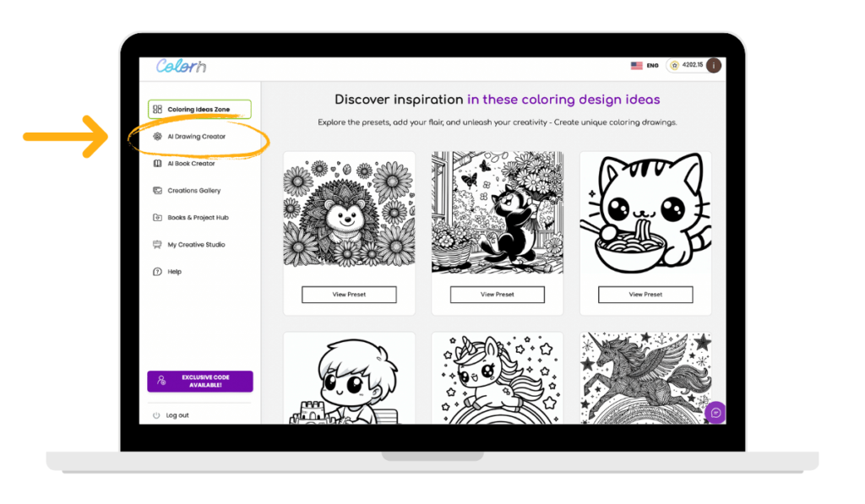The height and width of the screenshot is (504, 865).
Task: Select the cat with butterflies thumbnail
Action: tap(497, 213)
